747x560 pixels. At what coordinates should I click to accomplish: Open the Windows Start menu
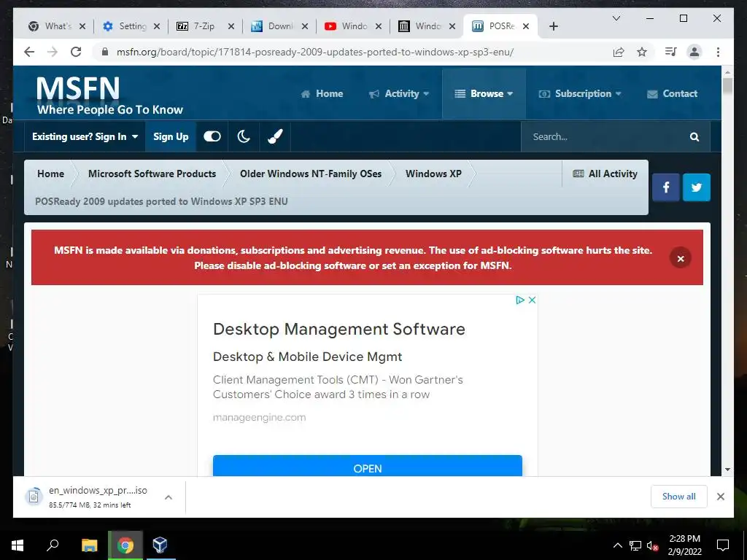(x=18, y=545)
